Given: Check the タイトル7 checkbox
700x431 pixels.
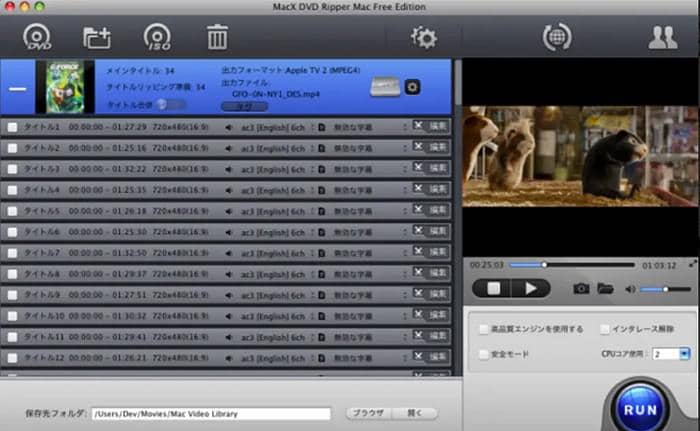Looking at the screenshot, I should (12, 253).
